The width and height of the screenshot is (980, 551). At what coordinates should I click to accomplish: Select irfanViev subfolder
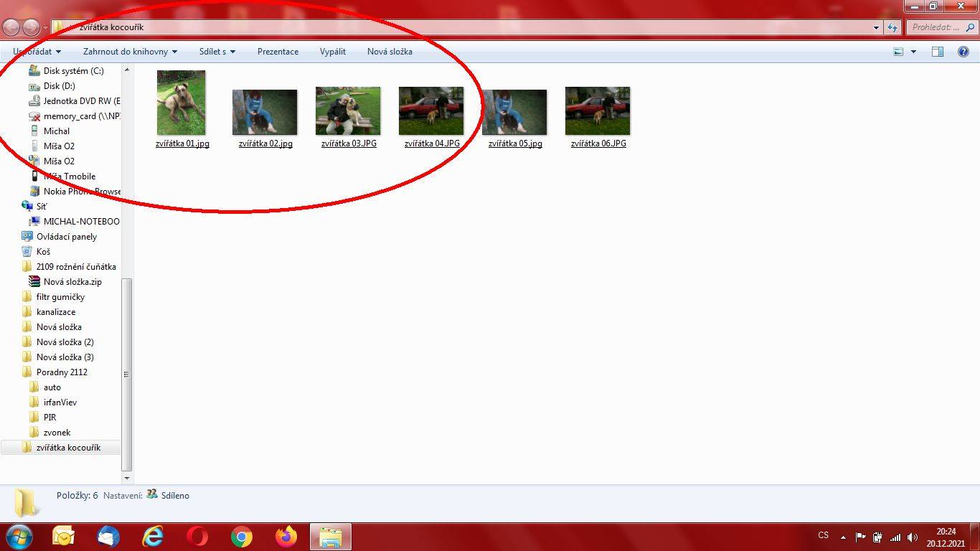pos(53,402)
